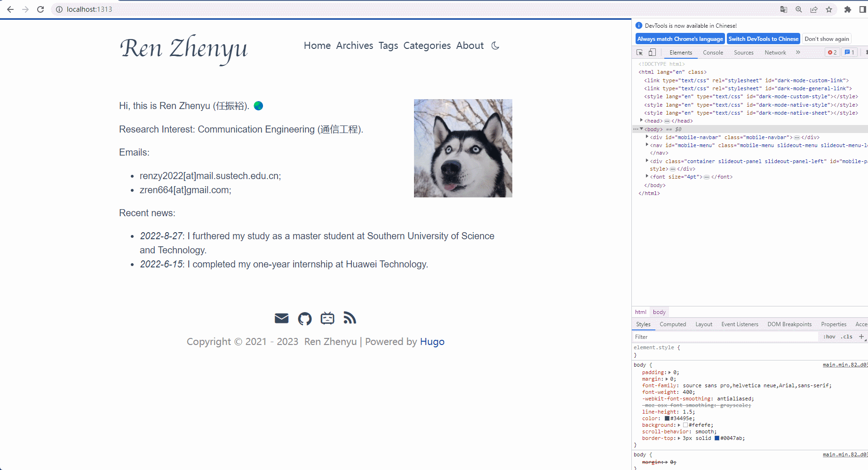
Task: Click the localhost:1313 address bar
Action: click(414, 9)
